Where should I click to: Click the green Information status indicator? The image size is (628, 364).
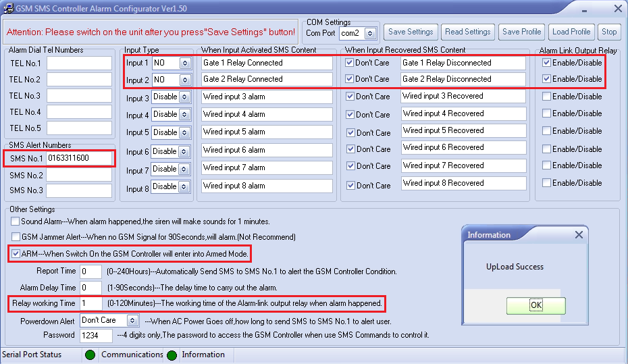(172, 355)
